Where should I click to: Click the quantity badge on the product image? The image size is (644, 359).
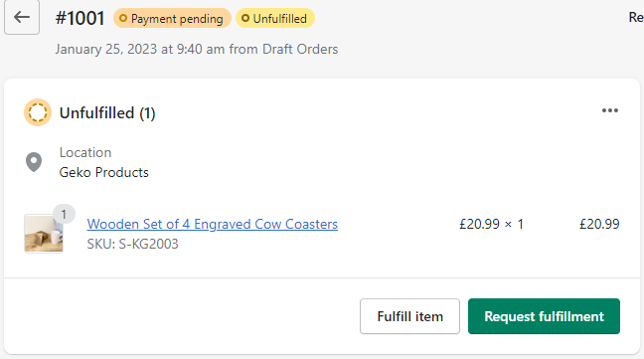point(64,214)
